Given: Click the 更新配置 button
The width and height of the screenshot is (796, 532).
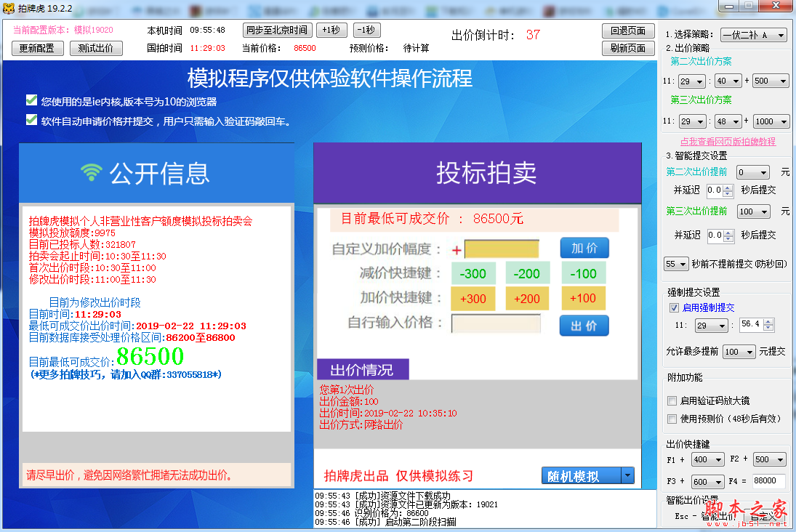Looking at the screenshot, I should [x=36, y=49].
